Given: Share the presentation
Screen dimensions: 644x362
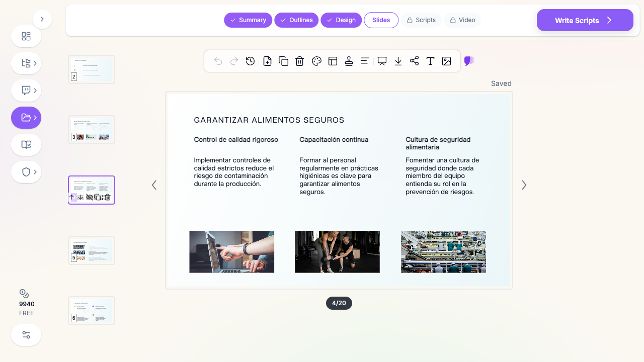Looking at the screenshot, I should coord(414,61).
